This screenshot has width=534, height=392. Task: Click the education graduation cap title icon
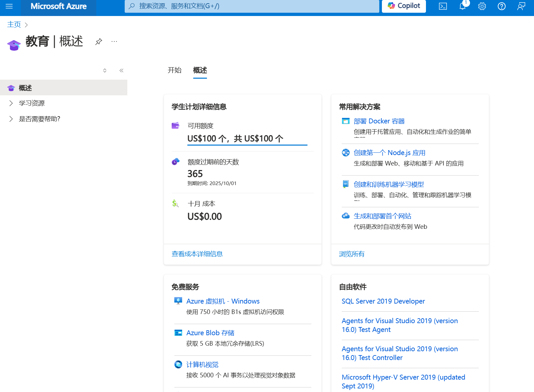(x=14, y=45)
